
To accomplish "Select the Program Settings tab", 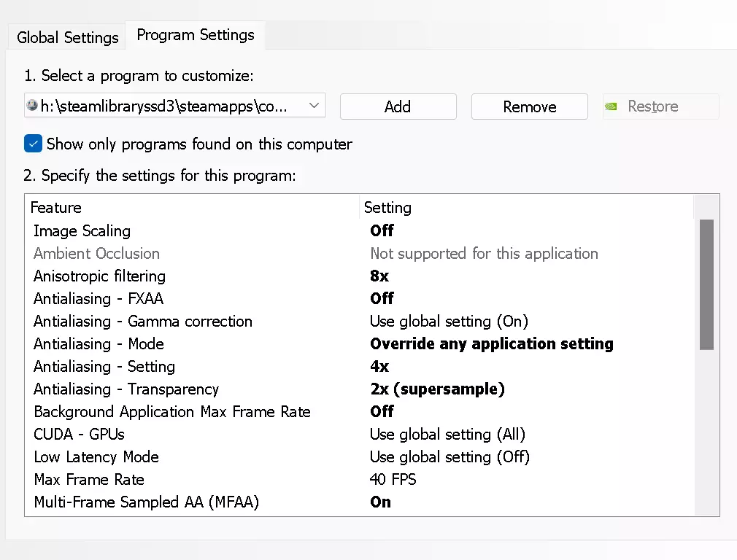I will [196, 35].
